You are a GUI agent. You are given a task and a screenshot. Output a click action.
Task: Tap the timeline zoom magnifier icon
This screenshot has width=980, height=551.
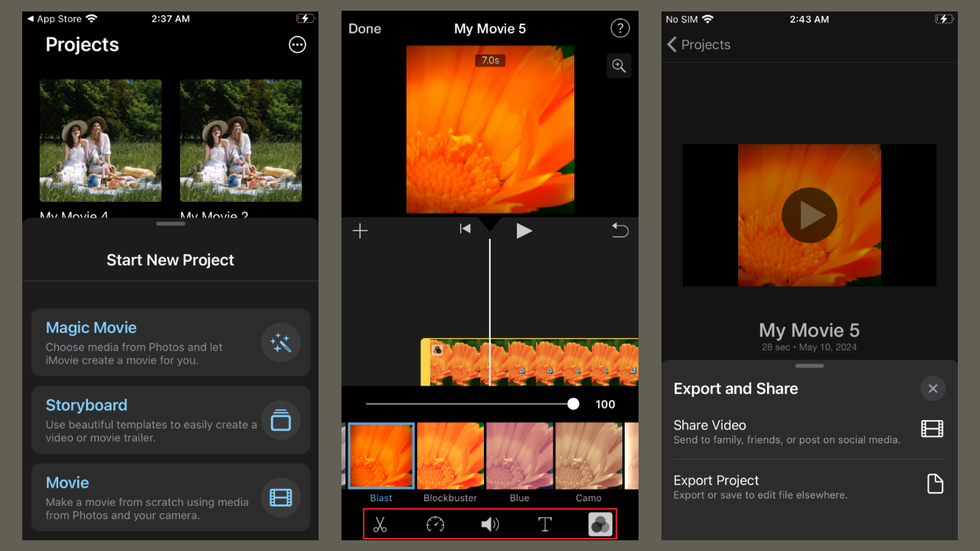click(x=619, y=66)
